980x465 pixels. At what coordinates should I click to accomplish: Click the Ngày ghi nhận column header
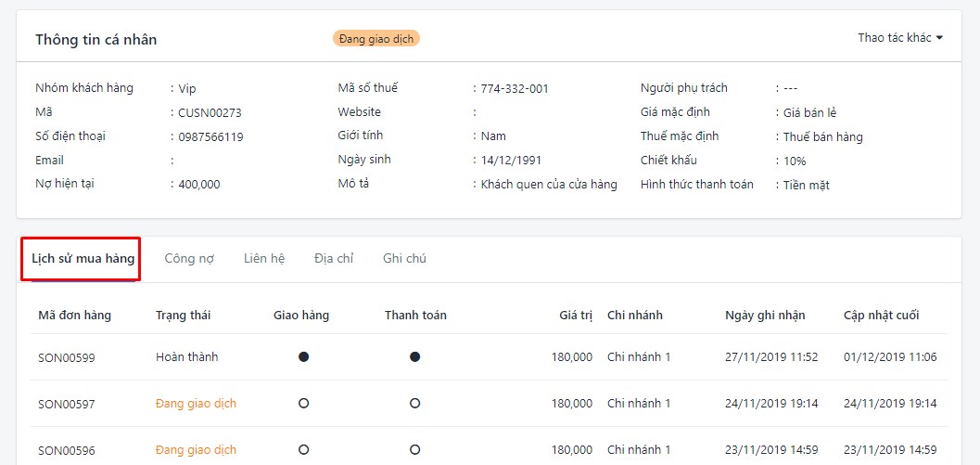[765, 316]
